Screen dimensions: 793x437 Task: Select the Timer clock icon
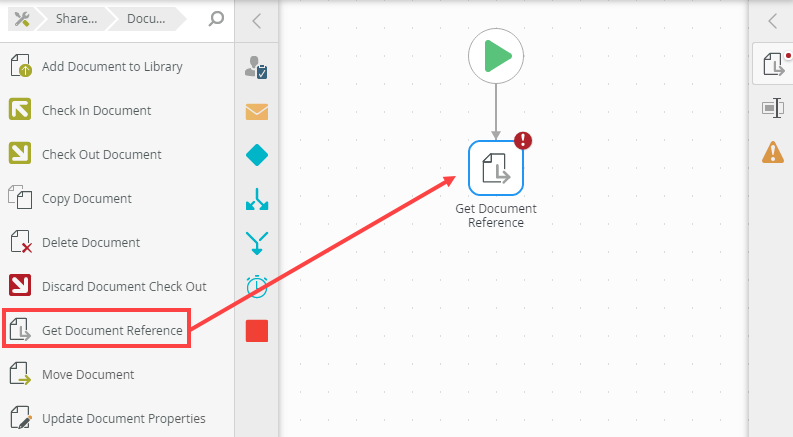[256, 287]
